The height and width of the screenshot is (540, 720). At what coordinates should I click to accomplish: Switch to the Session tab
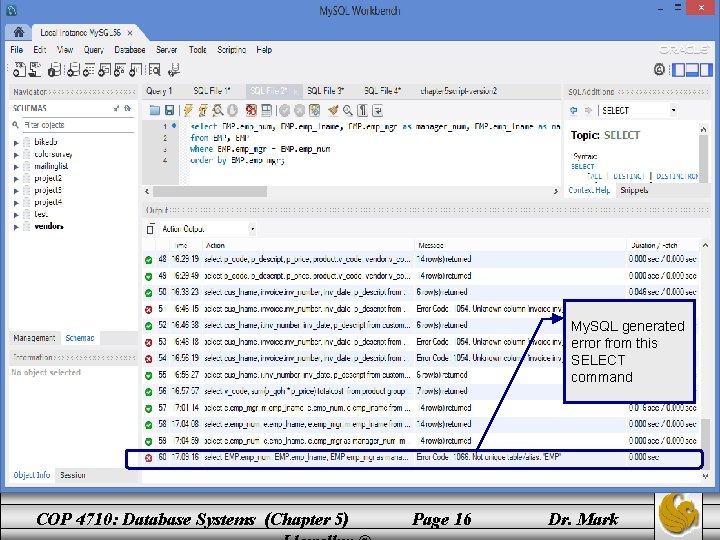click(73, 475)
